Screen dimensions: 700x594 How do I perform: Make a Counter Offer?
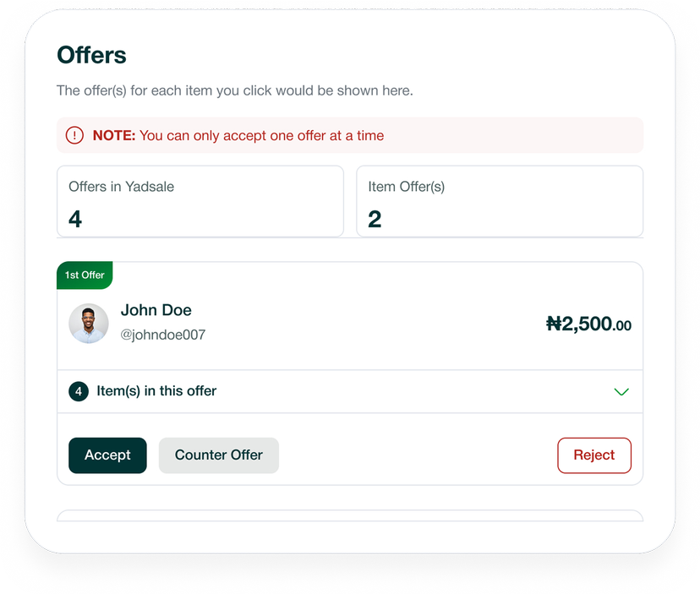click(x=219, y=455)
